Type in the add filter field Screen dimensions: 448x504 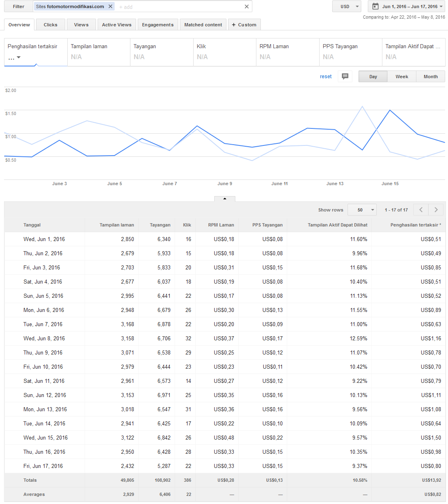(x=178, y=7)
